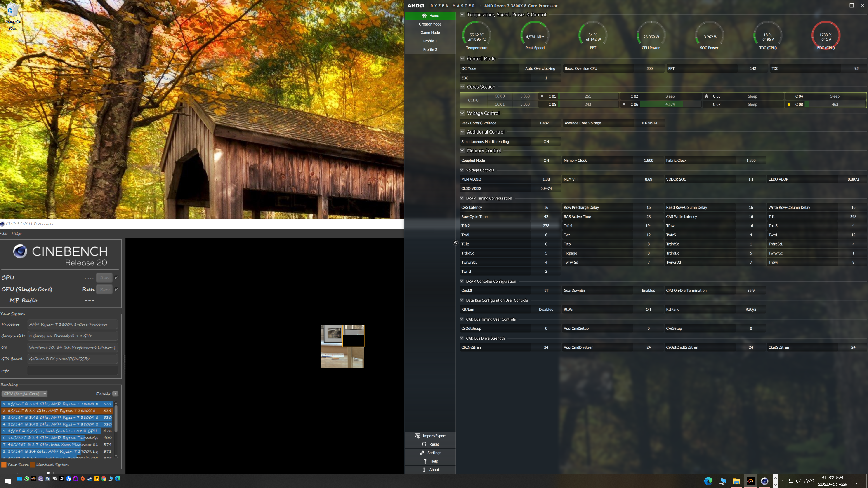Viewport: 868px width, 488px height.
Task: Open the volume control in the tray
Action: 799,481
